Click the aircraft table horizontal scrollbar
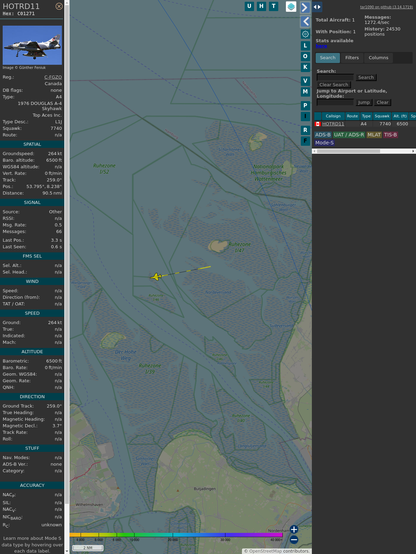The height and width of the screenshot is (554, 416). 364,151
